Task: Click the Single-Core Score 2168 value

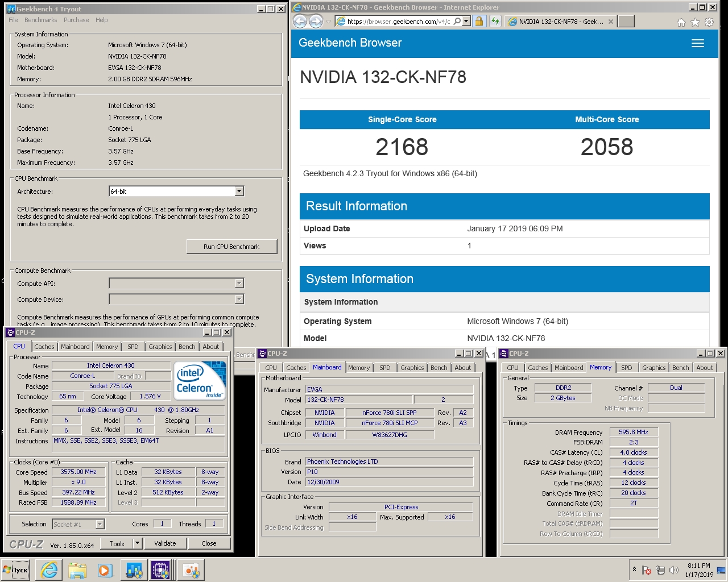Action: (402, 147)
